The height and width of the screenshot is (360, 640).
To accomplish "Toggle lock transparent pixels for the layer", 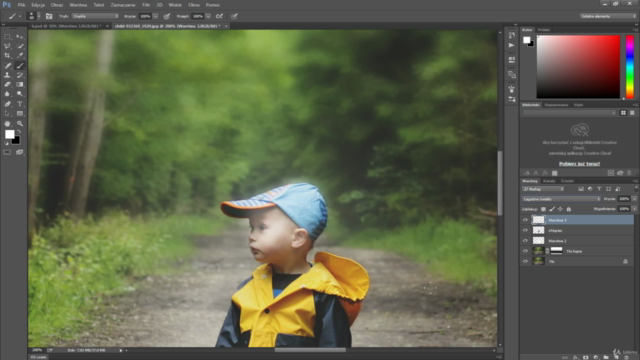I will pos(543,209).
